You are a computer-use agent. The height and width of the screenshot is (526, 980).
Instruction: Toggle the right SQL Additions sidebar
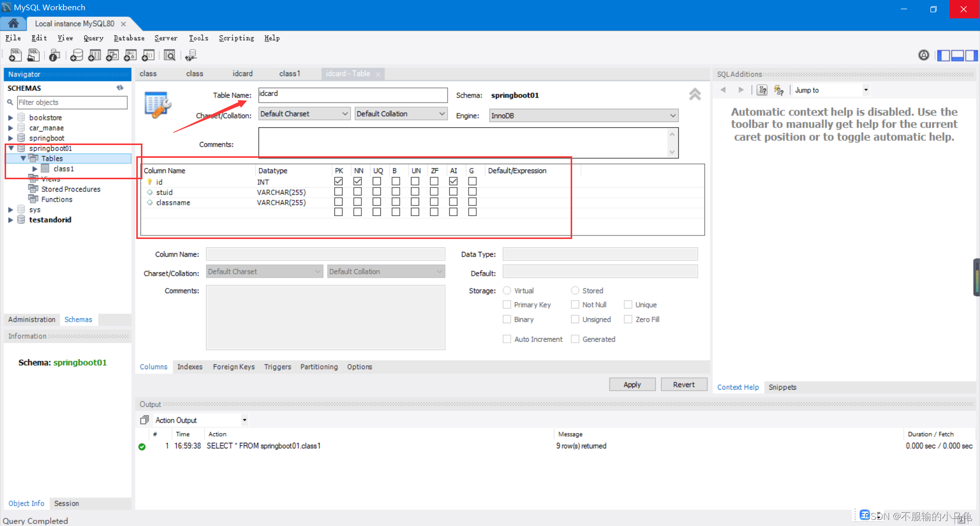coord(971,55)
